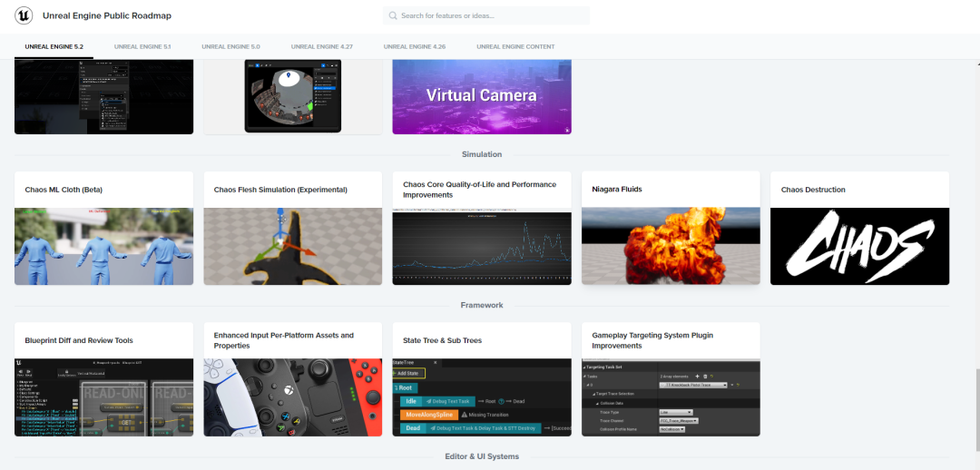Switch to the Unreal Engine 5.1 tab
The height and width of the screenshot is (470, 980).
(142, 47)
